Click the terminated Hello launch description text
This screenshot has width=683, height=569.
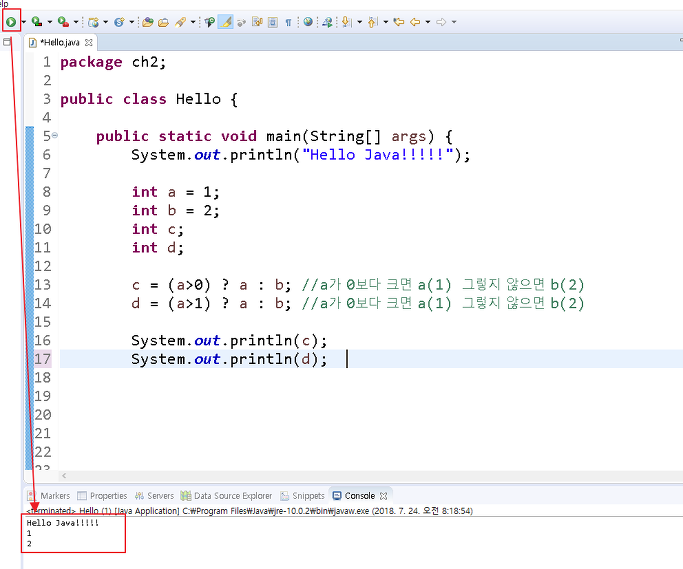click(250, 511)
